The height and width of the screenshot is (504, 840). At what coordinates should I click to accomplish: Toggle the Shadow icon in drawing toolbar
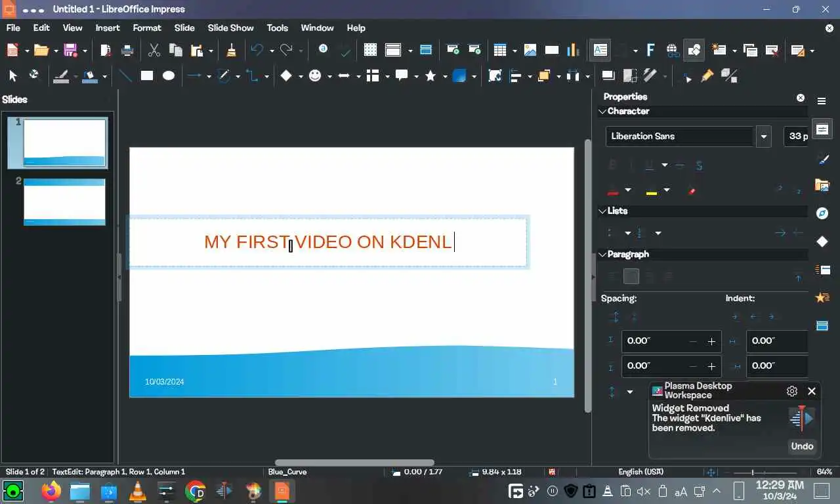(608, 76)
